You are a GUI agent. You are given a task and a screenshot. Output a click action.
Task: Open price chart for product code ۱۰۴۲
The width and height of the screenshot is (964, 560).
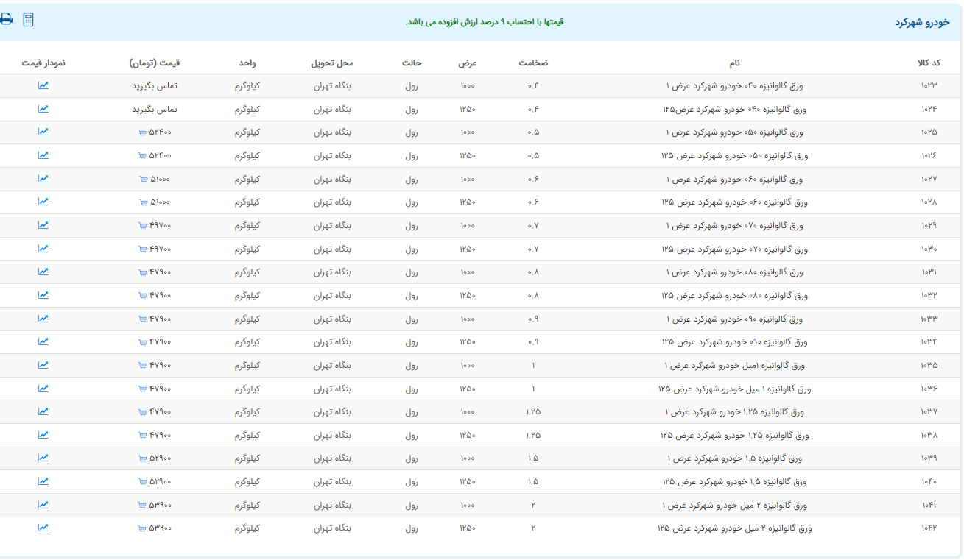pyautogui.click(x=43, y=528)
